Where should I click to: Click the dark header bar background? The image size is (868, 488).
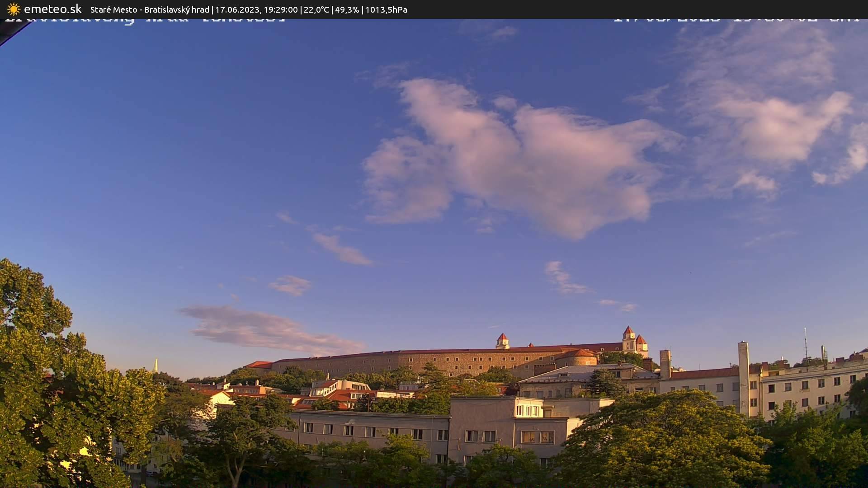633,9
